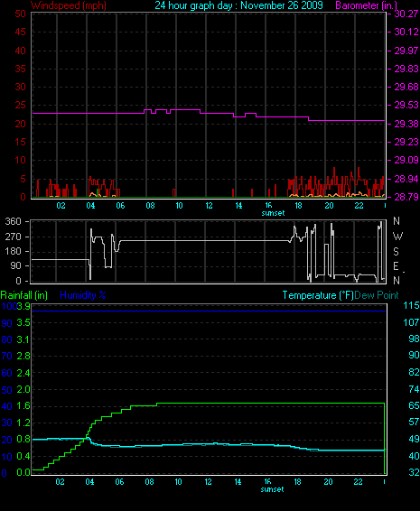
Task: Click the sunset marker under bottom graph
Action: coord(272,489)
